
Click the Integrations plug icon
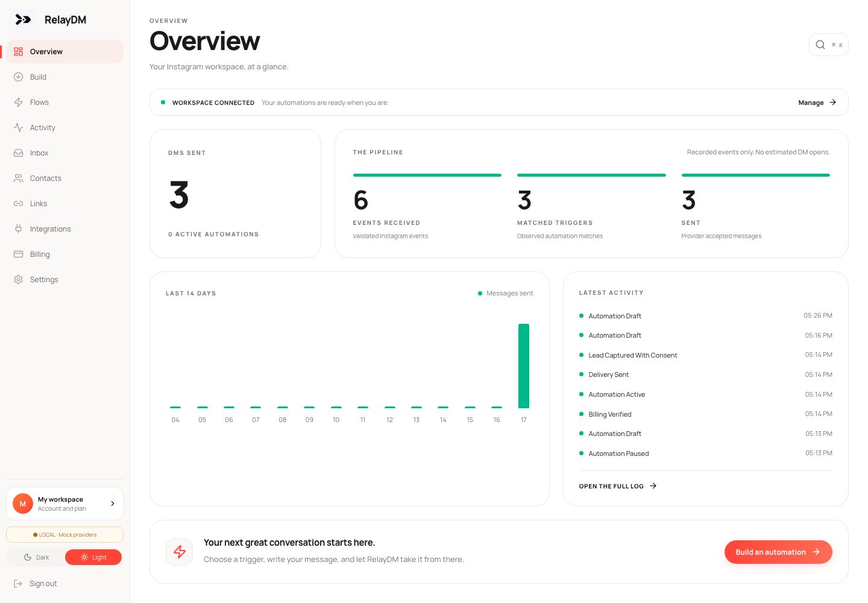tap(18, 229)
